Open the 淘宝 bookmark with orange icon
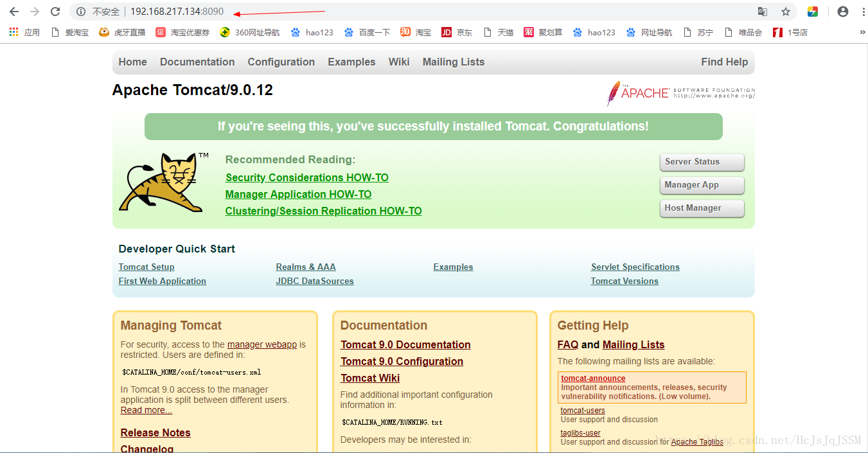This screenshot has width=868, height=453. pyautogui.click(x=416, y=32)
